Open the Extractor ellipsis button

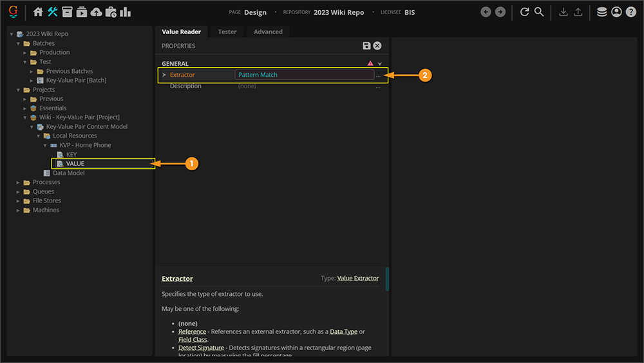coord(378,75)
